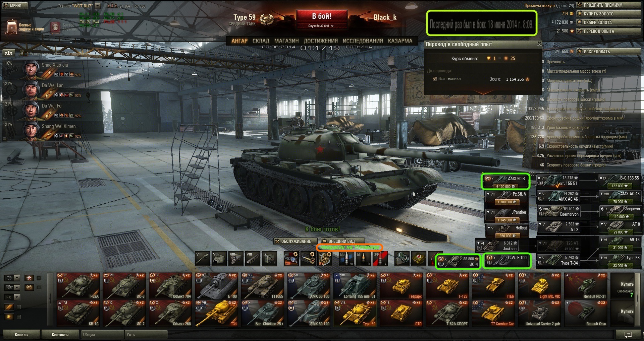Select the БП premium shell ammo slot
Screen dimensions: 644x341
point(363,258)
